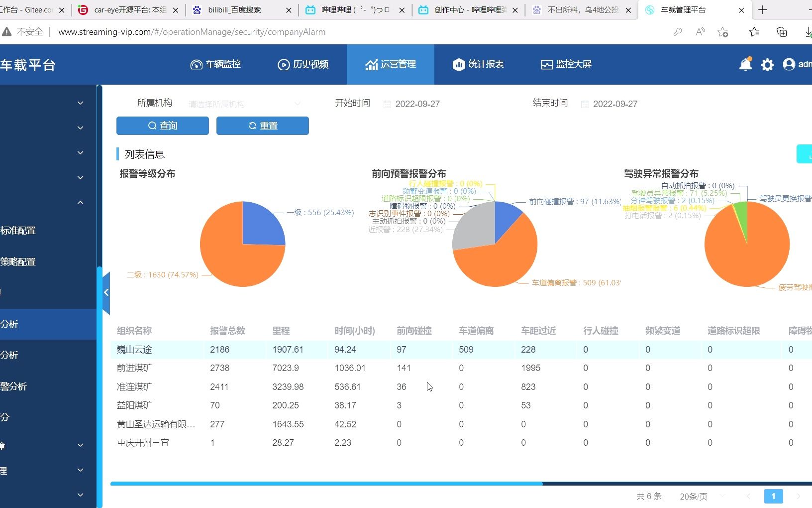812x508 pixels.
Task: Open the start date calendar picker
Action: click(388, 104)
